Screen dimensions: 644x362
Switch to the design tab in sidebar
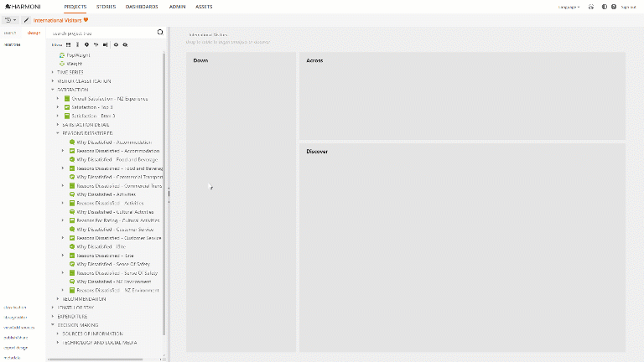pos(34,33)
